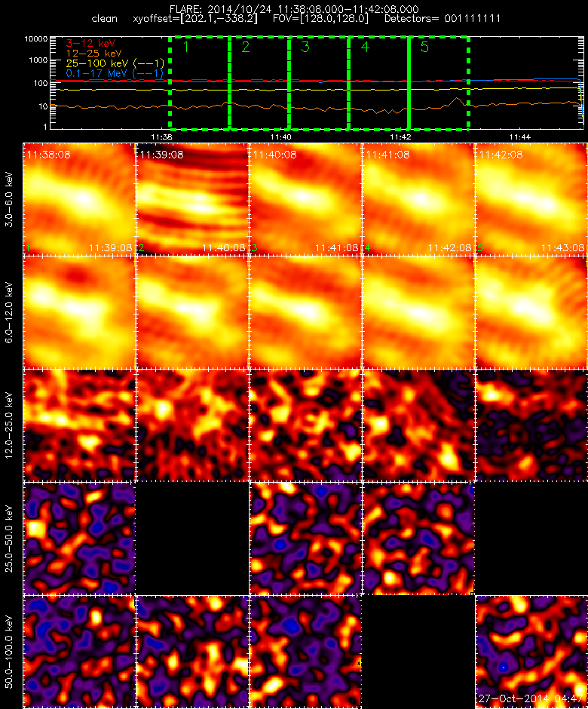Click the '12.0-25.0 keV' row label
This screenshot has width=588, height=709.
10,425
